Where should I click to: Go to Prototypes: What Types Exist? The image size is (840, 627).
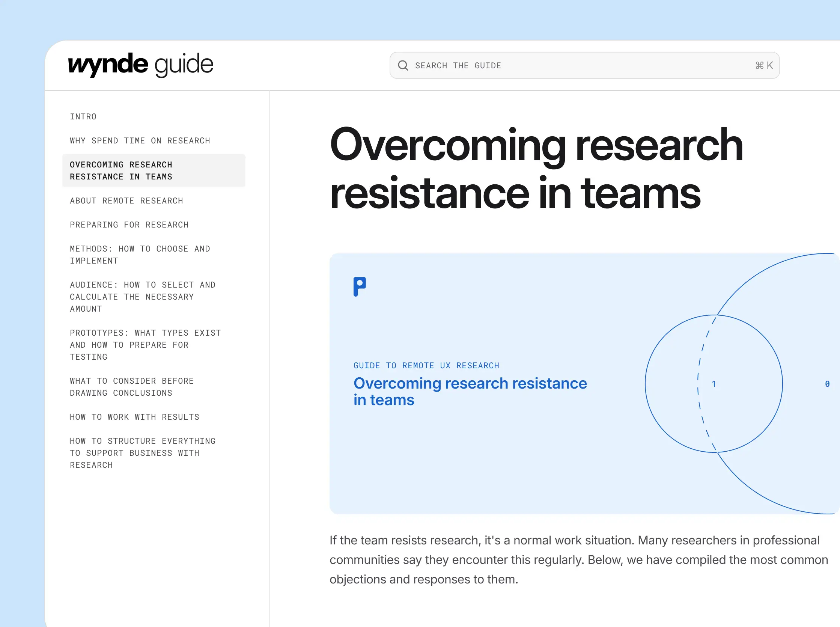click(145, 345)
